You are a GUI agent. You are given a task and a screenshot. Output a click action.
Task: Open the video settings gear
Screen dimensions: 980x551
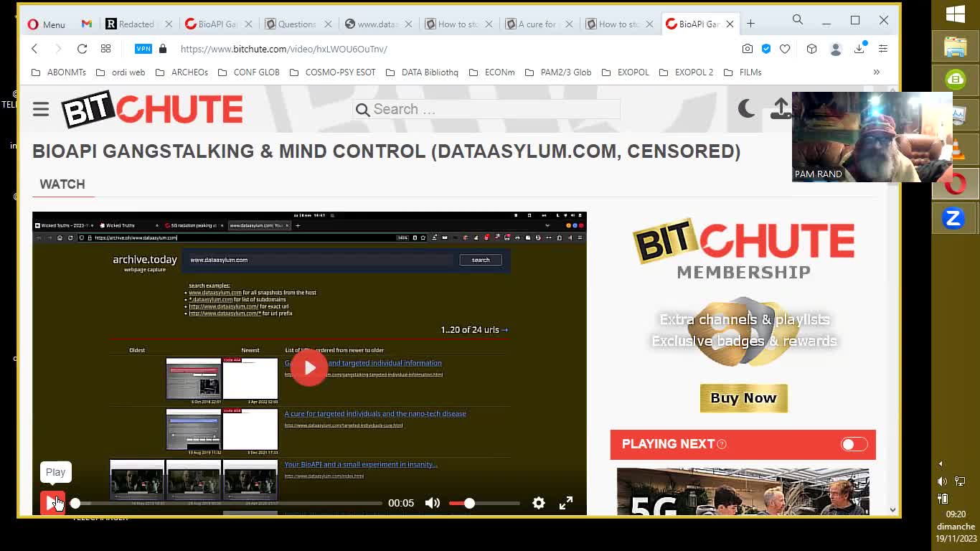(x=539, y=503)
